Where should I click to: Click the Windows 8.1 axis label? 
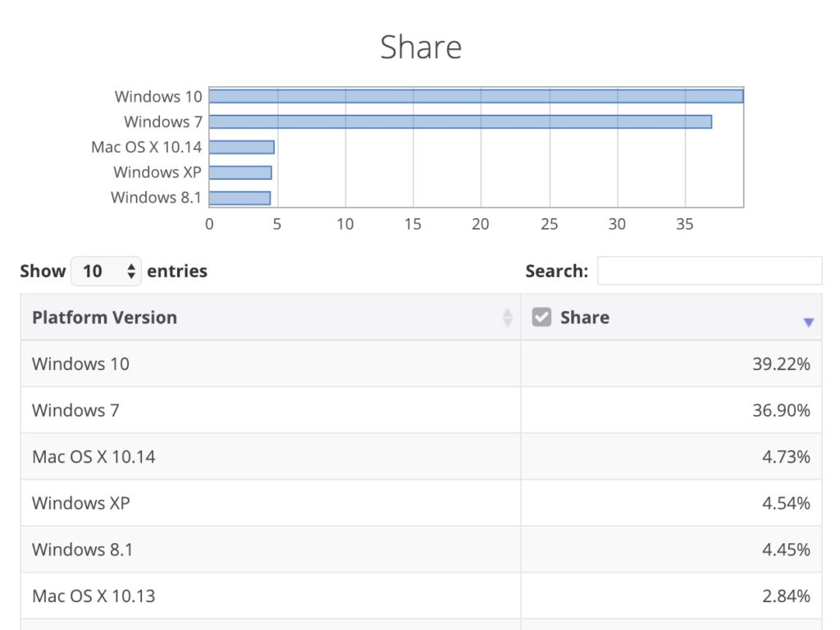(x=156, y=198)
